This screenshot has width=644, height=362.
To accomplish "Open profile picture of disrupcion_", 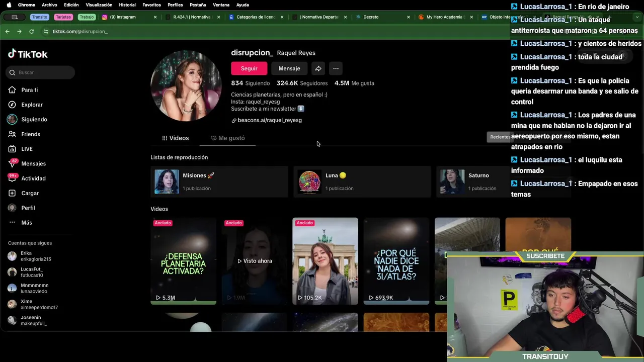I will (x=186, y=85).
